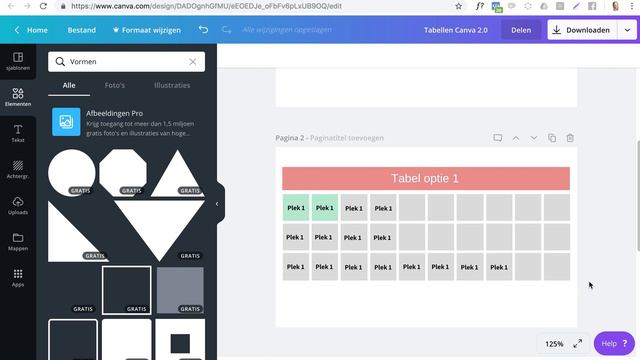Move page 2 down
Screen dimensions: 640x360
(x=534, y=138)
